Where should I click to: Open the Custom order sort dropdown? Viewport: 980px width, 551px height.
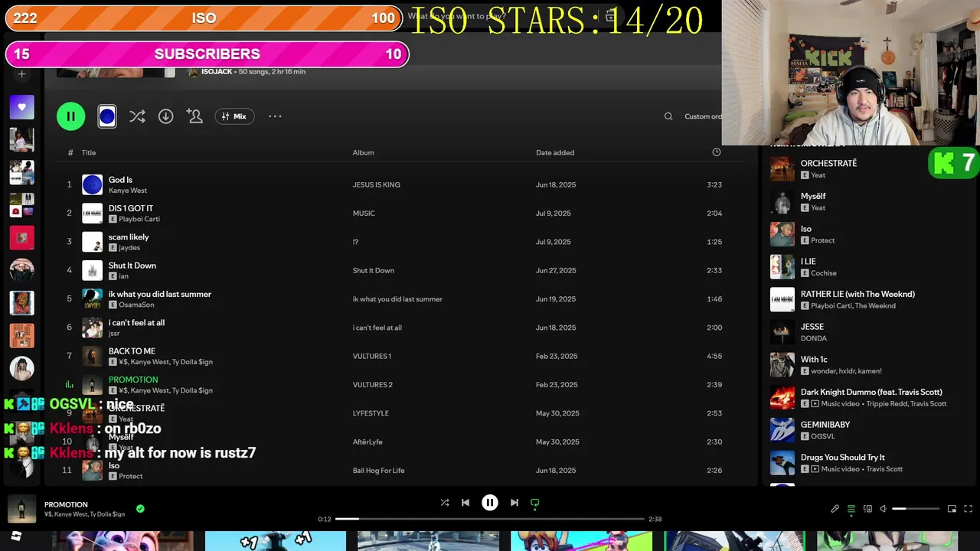coord(703,116)
